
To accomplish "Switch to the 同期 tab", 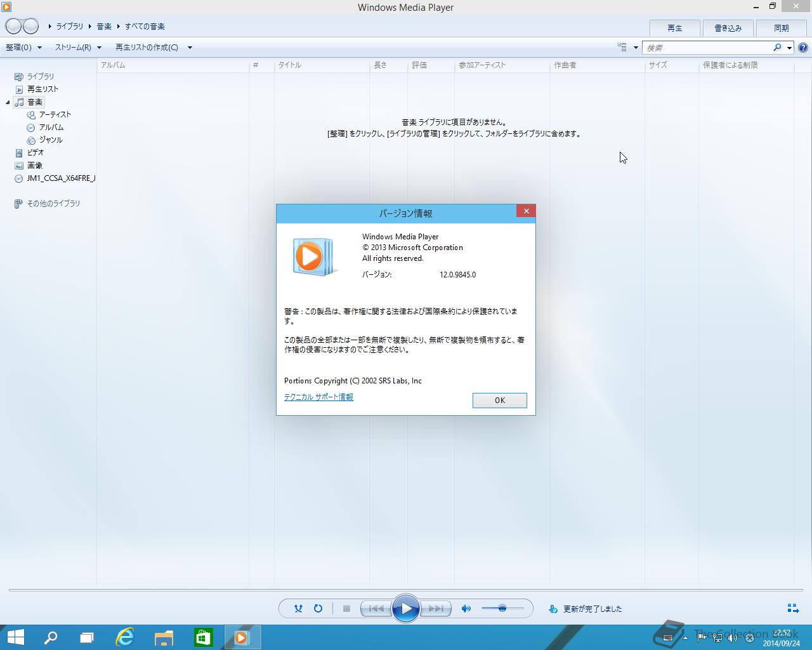I will click(781, 28).
